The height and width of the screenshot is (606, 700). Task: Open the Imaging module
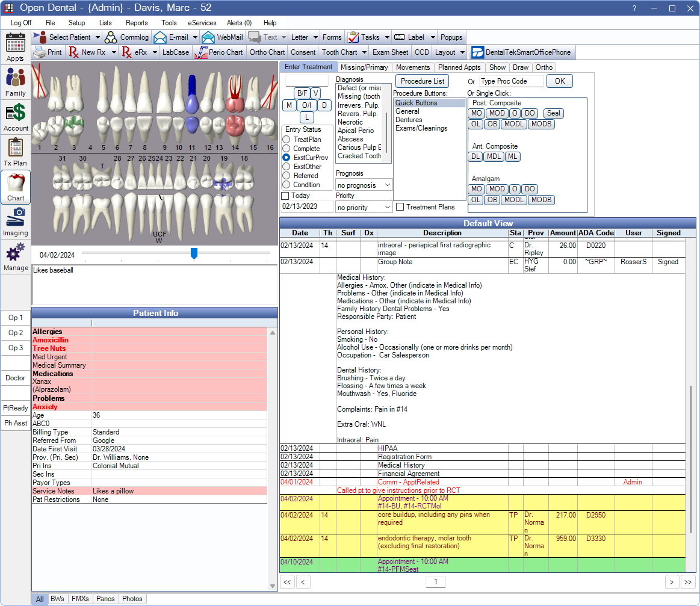pyautogui.click(x=16, y=221)
